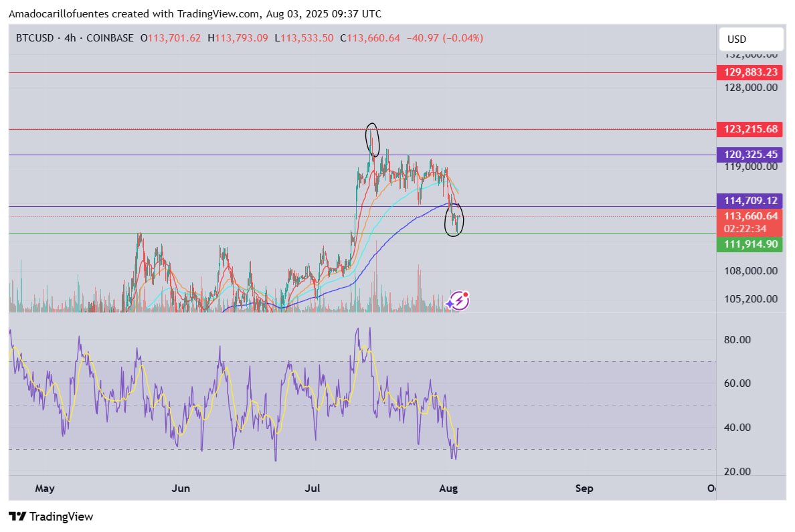Click the candle countdown timer 02:22:34
Viewport: 795px width, 532px height.
(745, 228)
